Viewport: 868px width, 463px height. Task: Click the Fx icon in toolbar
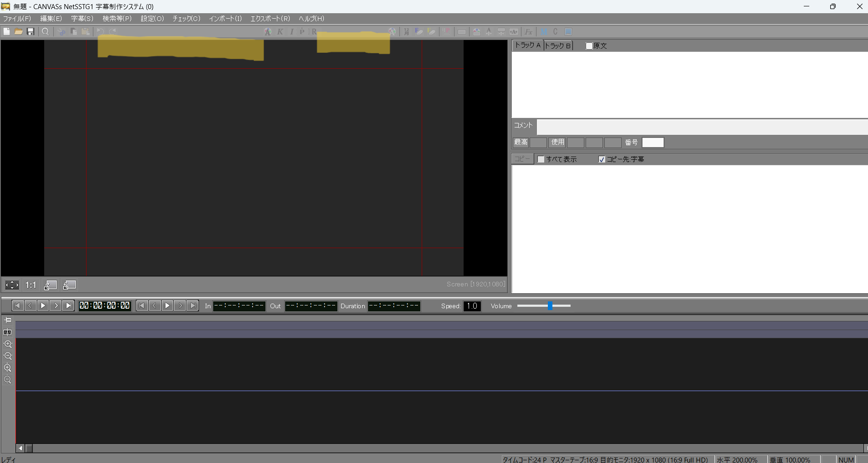[x=528, y=31]
